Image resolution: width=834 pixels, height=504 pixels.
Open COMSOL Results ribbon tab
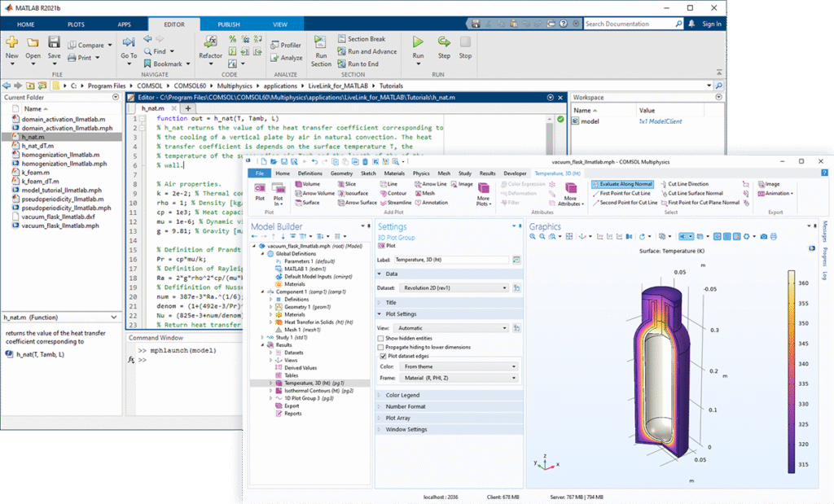(x=487, y=173)
